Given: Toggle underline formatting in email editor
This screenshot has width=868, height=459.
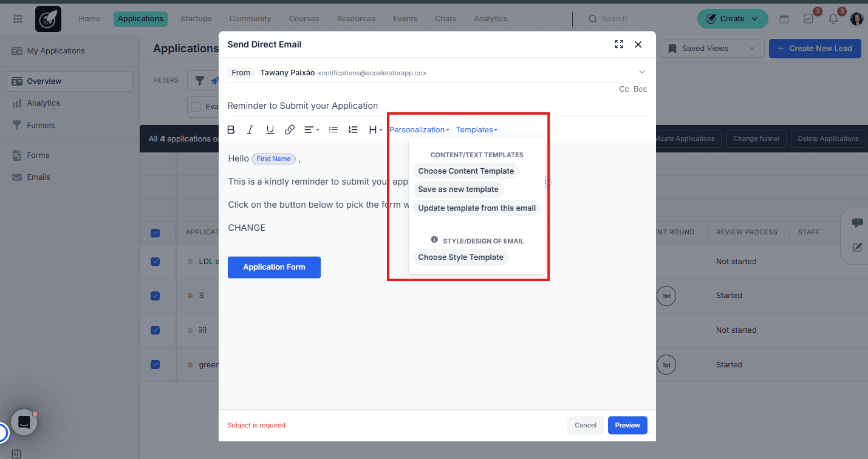Looking at the screenshot, I should [270, 129].
